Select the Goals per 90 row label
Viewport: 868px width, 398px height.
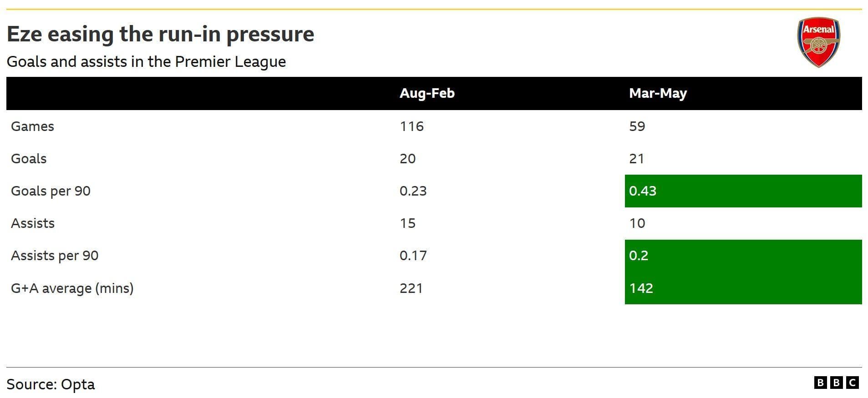51,191
